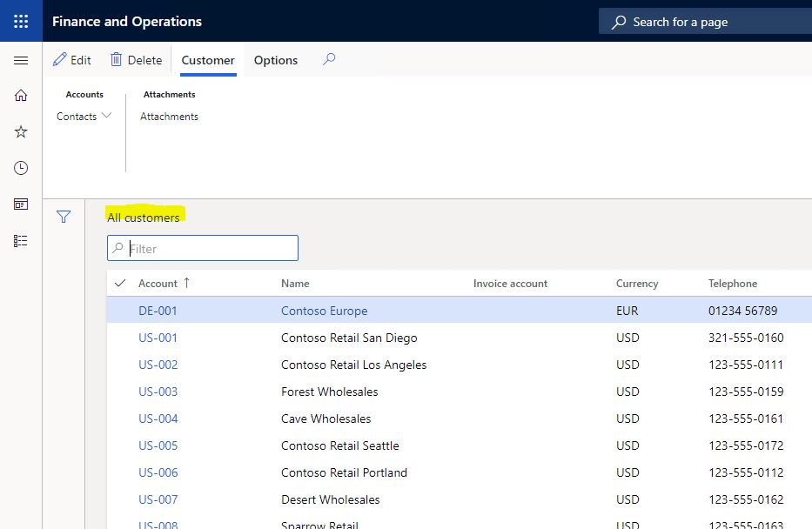The image size is (812, 529).
Task: Go to Home from sidebar
Action: click(21, 95)
